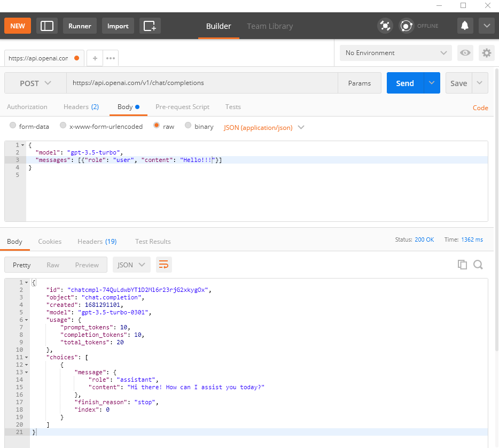Click the "Hi there!" content string in response
499x448 pixels.
coord(196,387)
